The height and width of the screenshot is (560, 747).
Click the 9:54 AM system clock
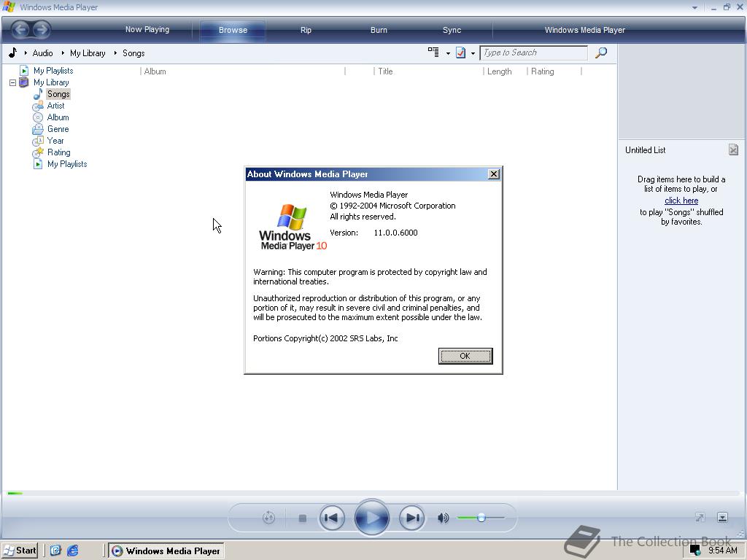(723, 551)
